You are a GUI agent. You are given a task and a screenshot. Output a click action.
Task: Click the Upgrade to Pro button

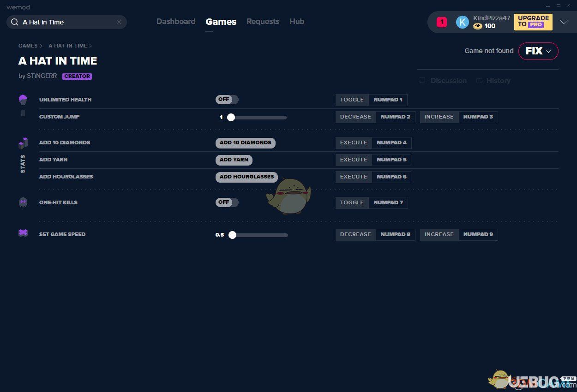point(533,22)
